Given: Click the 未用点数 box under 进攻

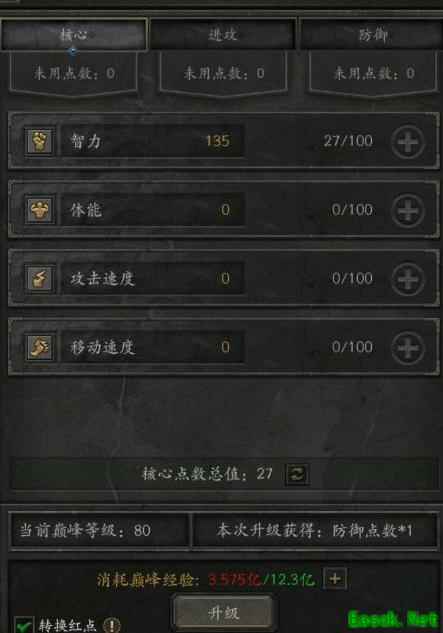Looking at the screenshot, I should point(223,73).
